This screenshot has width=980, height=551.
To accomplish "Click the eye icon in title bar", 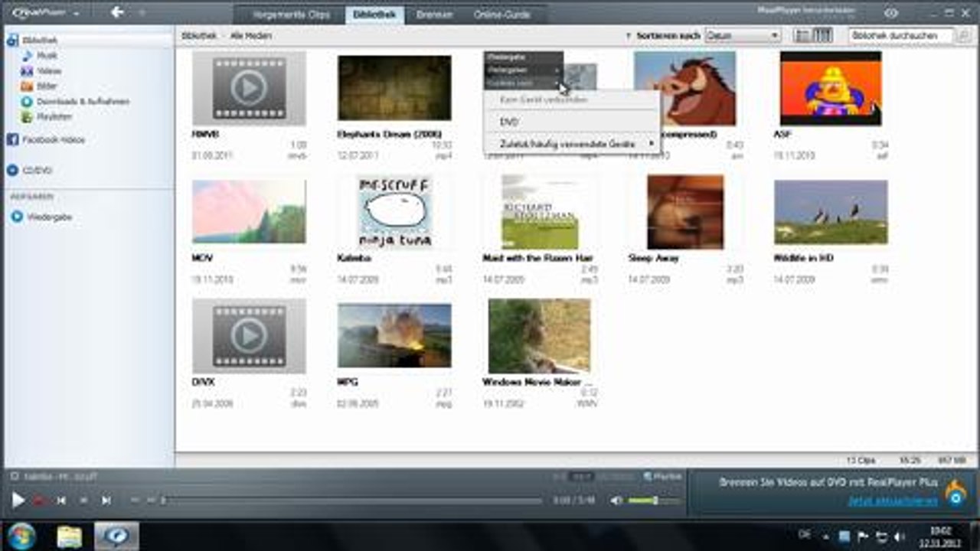I will coord(890,13).
